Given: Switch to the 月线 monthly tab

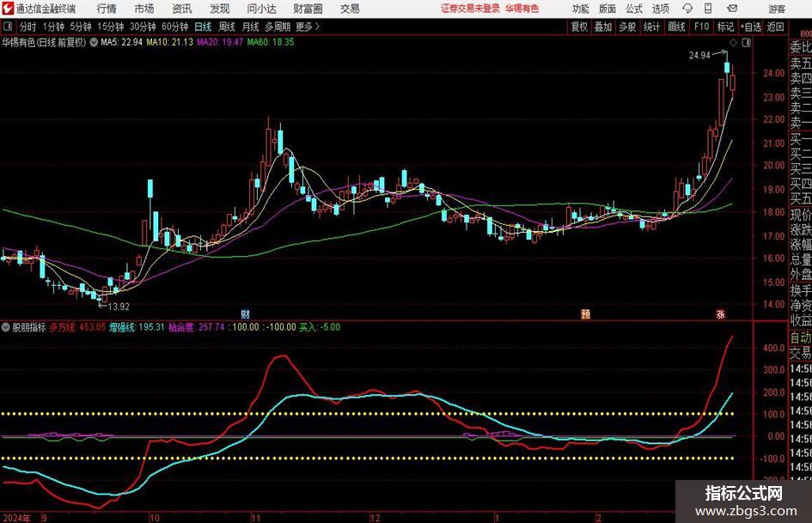Looking at the screenshot, I should (x=250, y=27).
